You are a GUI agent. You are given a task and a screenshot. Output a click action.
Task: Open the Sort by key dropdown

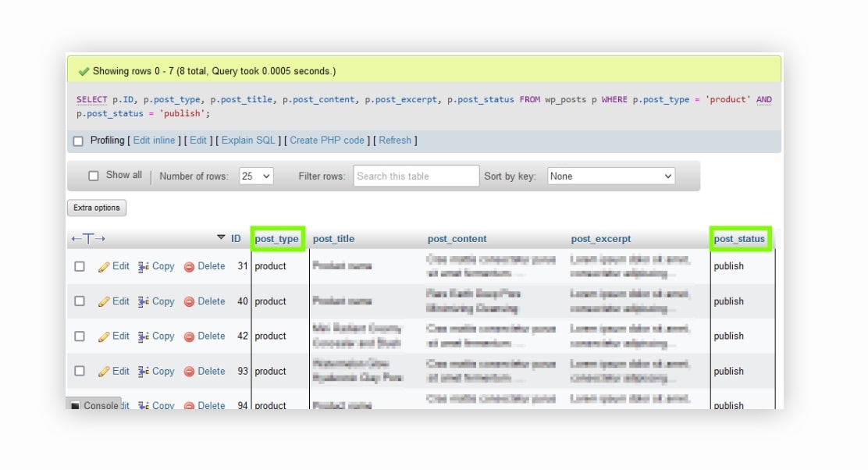(610, 176)
